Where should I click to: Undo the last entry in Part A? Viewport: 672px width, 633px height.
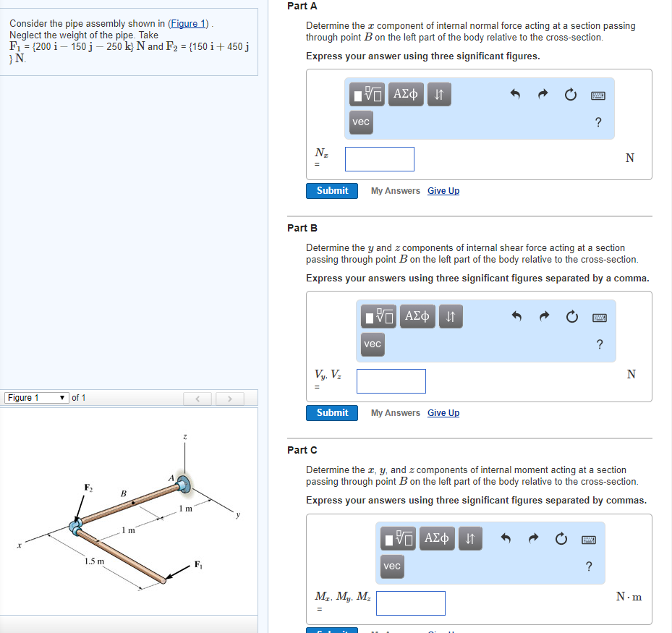coord(516,94)
